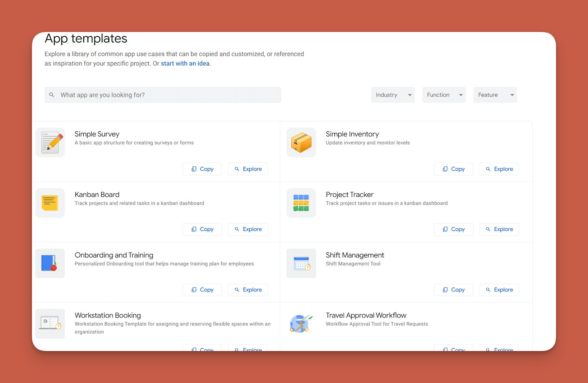Screen dimensions: 588x383
Task: Click the Travel Approval Workflow globe icon
Action: [x=301, y=324]
